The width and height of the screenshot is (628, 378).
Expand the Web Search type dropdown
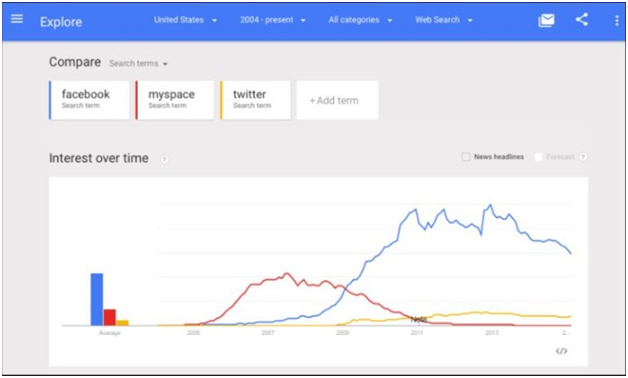(x=444, y=20)
